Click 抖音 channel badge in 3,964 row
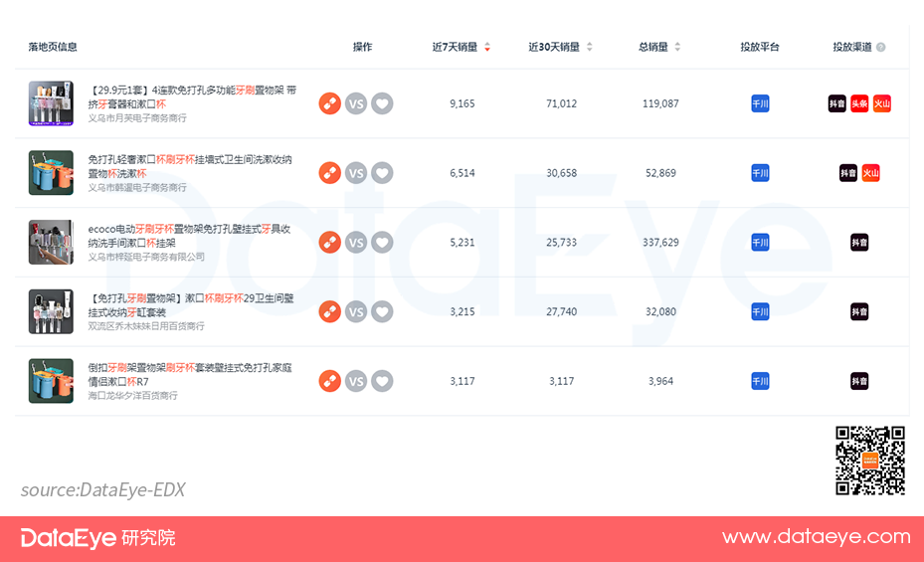 point(859,381)
